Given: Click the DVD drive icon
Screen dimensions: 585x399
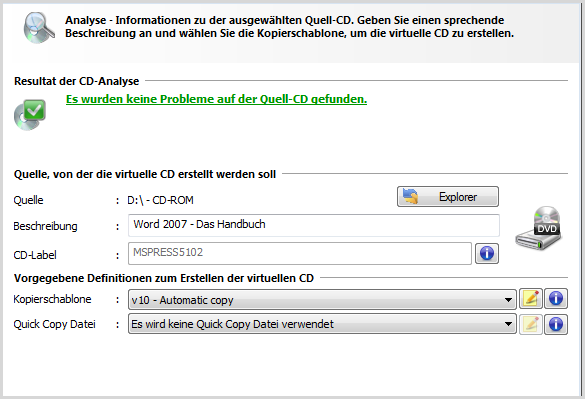Looking at the screenshot, I should [538, 228].
